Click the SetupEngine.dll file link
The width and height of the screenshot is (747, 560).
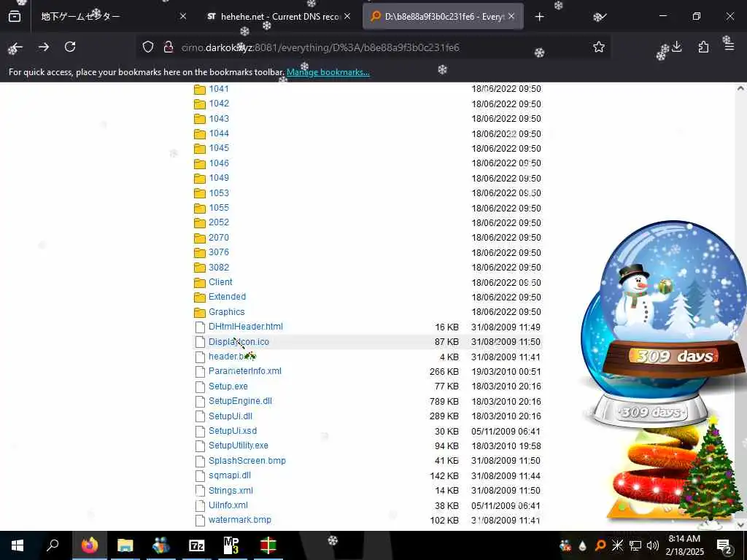click(x=240, y=401)
